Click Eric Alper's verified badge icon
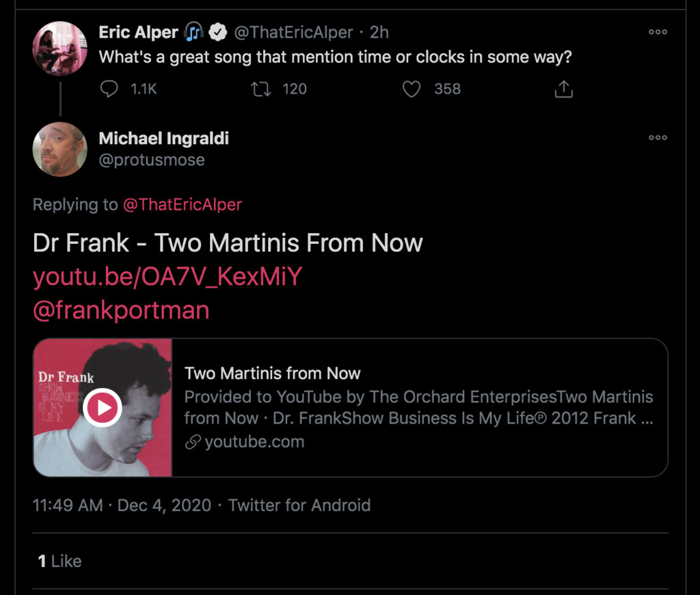Image resolution: width=700 pixels, height=595 pixels. pos(217,32)
